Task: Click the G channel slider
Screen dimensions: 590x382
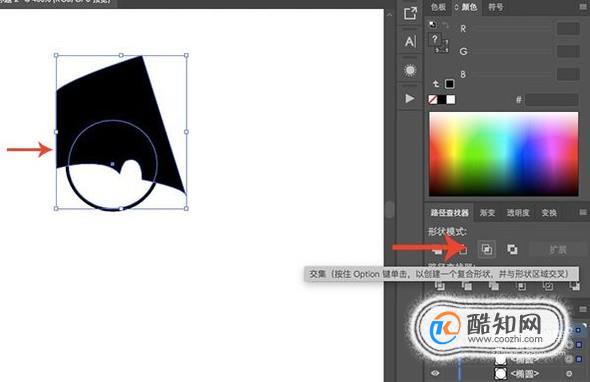Action: [x=511, y=52]
